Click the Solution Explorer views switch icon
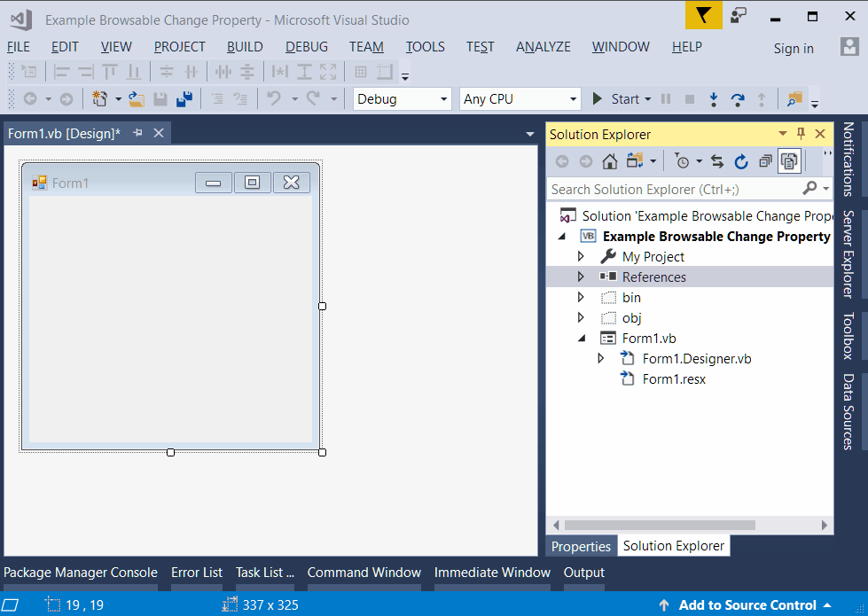Screen dimensions: 868x616 coord(635,161)
